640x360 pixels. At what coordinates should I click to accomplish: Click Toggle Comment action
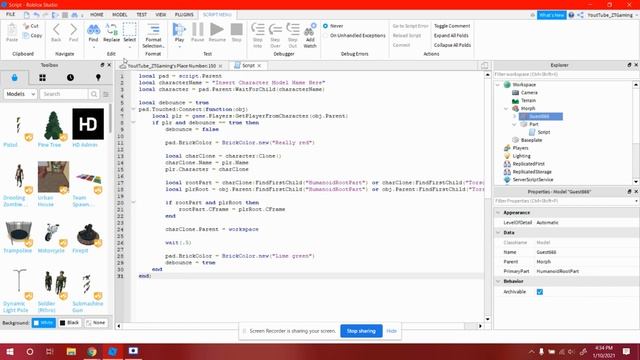pos(452,26)
